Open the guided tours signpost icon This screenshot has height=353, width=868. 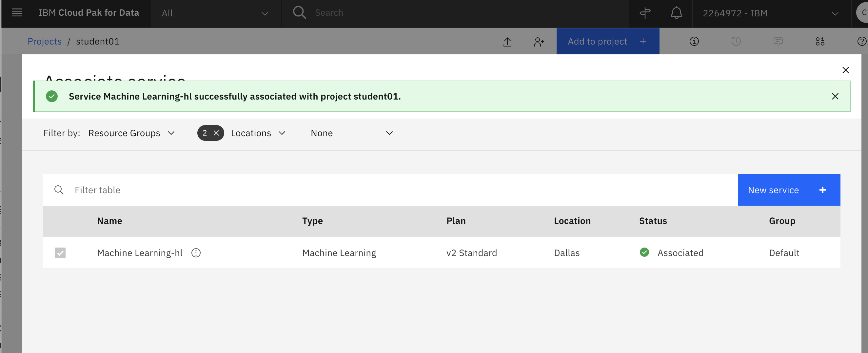[644, 13]
